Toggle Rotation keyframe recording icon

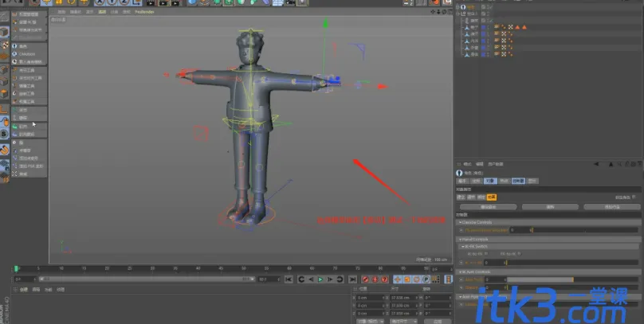coord(417,279)
